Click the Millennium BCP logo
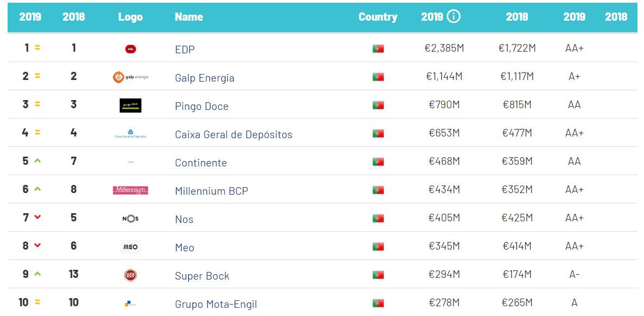The width and height of the screenshot is (644, 316). tap(131, 190)
